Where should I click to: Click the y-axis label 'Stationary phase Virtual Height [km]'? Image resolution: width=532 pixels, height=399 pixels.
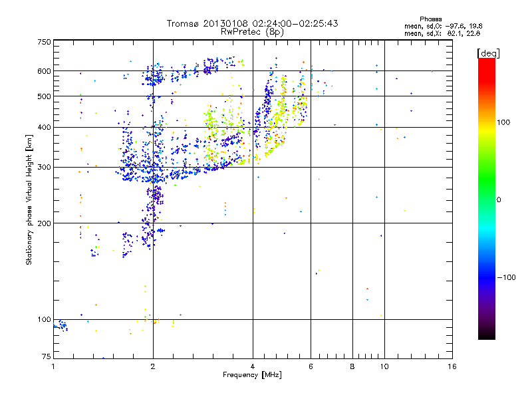point(29,199)
